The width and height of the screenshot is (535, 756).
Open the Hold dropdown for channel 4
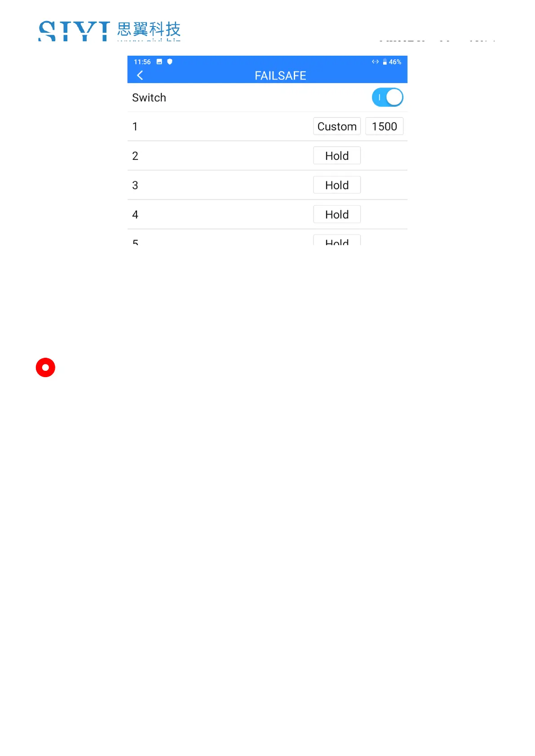(x=337, y=215)
